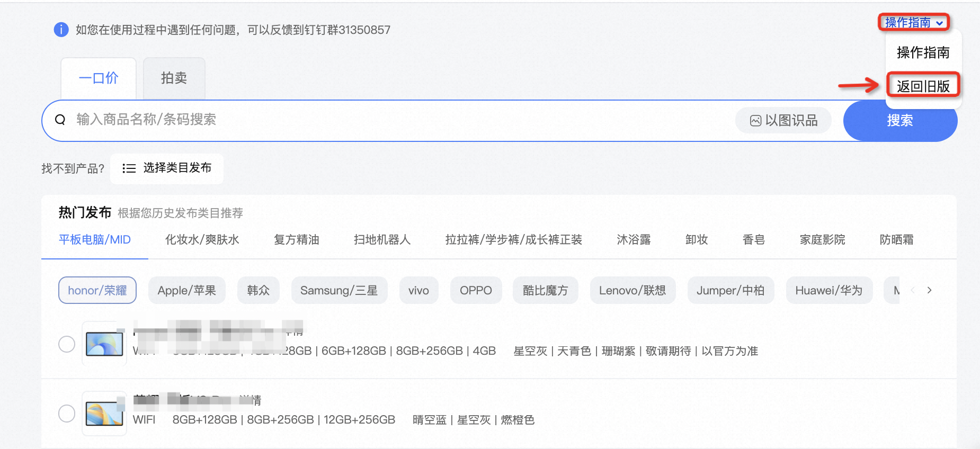Image resolution: width=980 pixels, height=449 pixels.
Task: Select the OPPO brand chip
Action: [x=476, y=290]
